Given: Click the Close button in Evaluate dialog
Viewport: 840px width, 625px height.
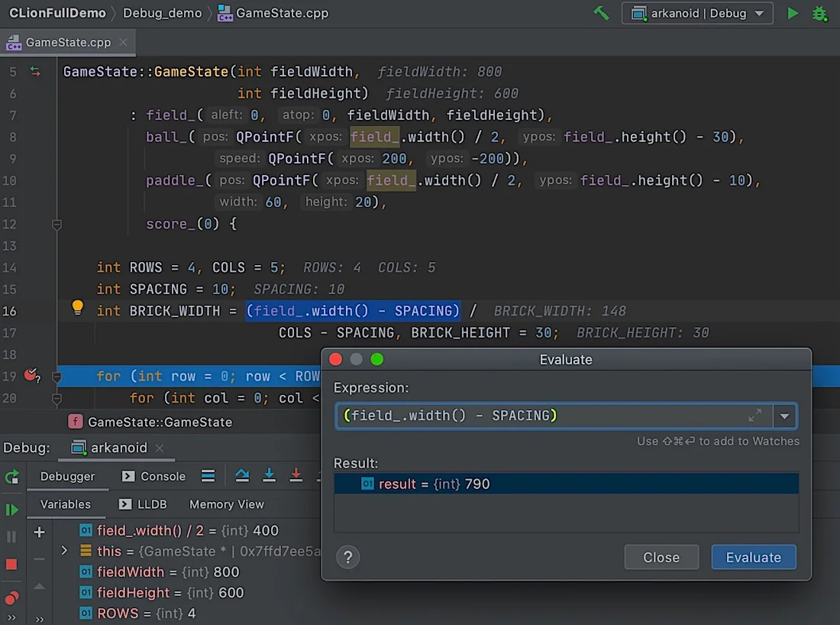Looking at the screenshot, I should click(661, 558).
